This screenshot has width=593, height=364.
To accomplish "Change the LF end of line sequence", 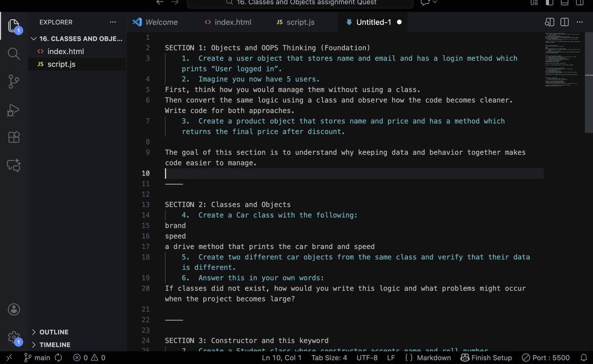I will click(x=391, y=358).
